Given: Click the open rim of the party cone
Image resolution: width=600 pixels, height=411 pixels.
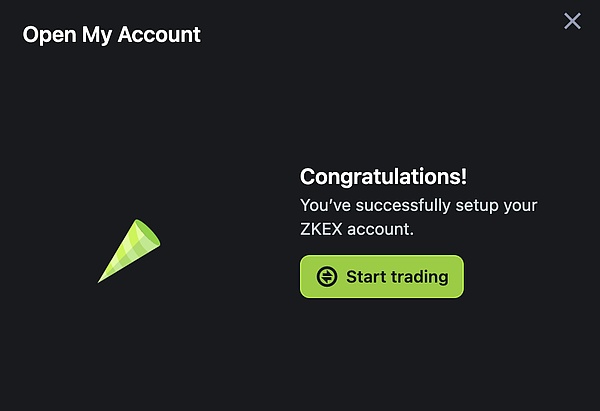Looking at the screenshot, I should point(148,232).
